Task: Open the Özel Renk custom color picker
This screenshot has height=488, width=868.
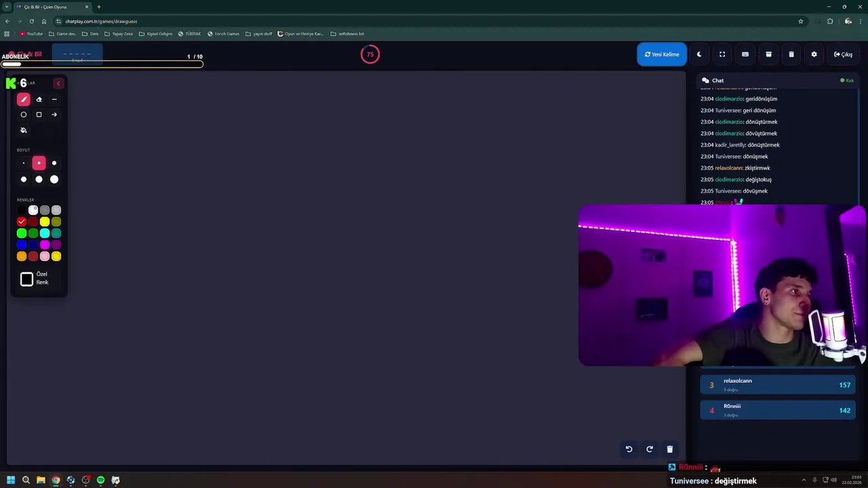Action: pos(26,279)
